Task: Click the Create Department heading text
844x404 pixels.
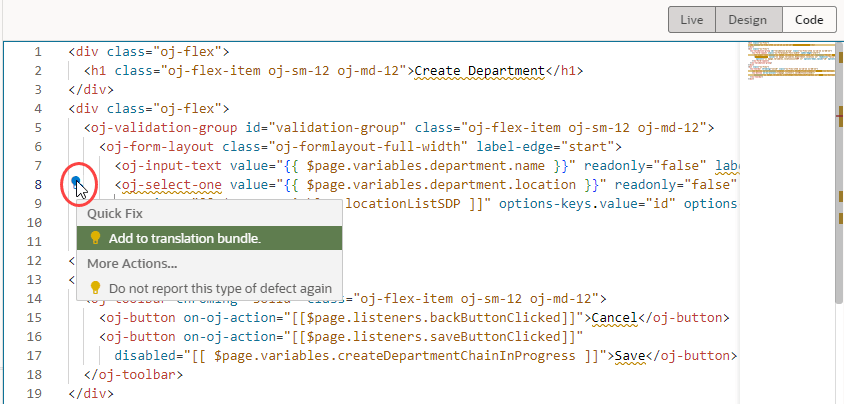Action: (480, 71)
